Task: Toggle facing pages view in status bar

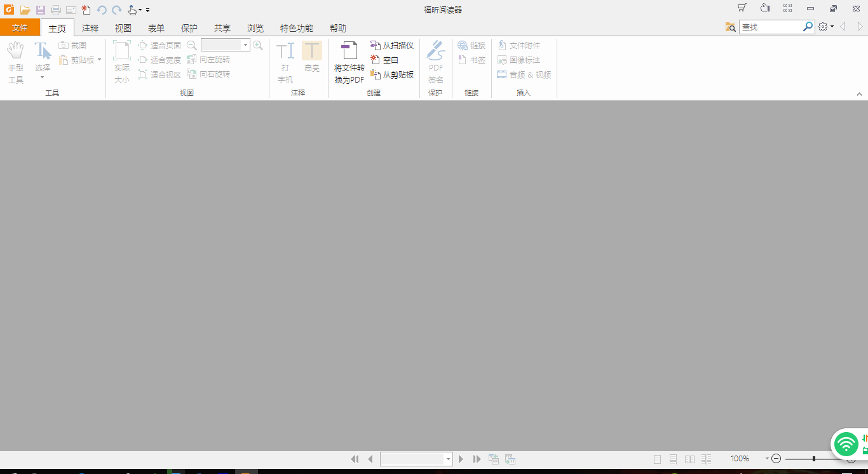Action: tap(689, 459)
